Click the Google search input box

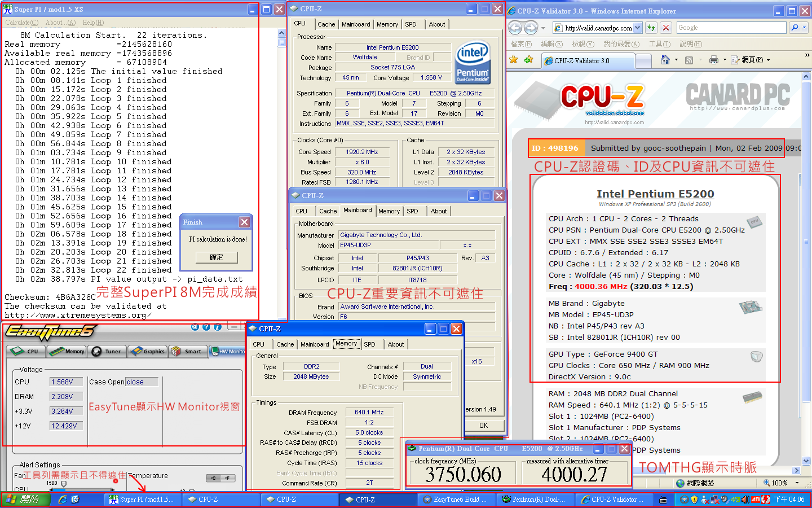tap(731, 27)
